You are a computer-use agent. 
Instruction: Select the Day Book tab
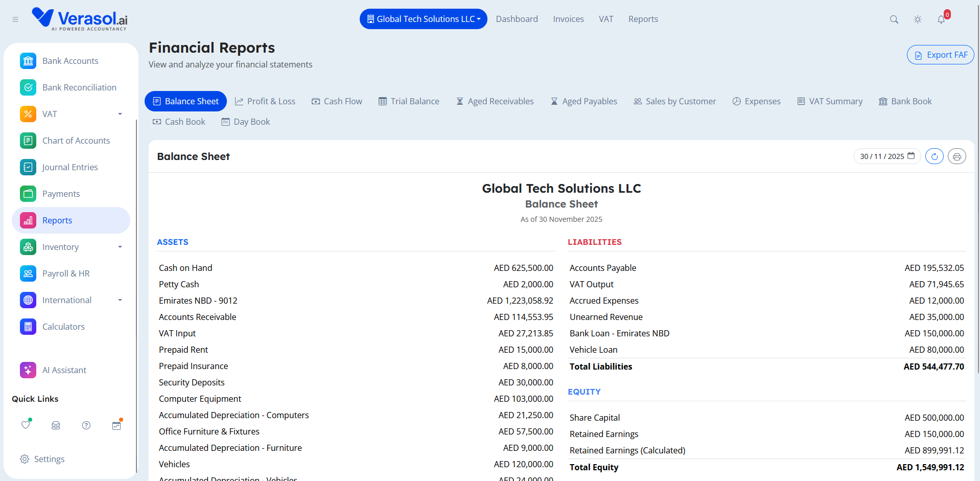coord(246,122)
